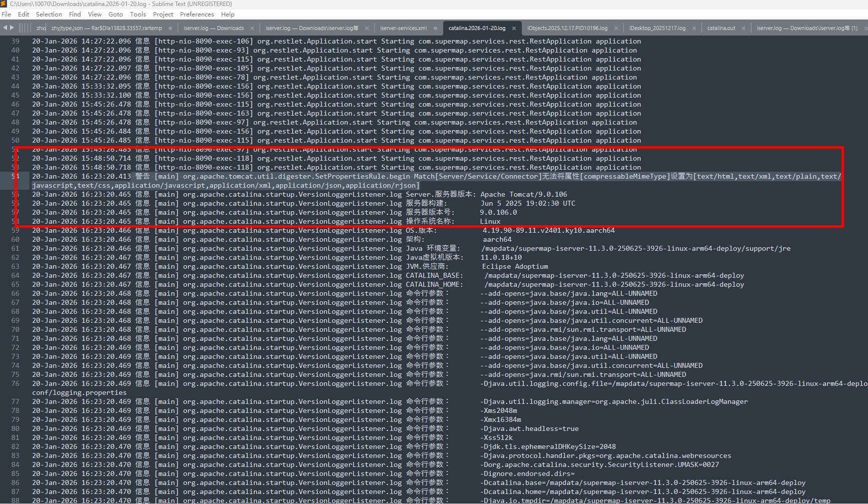
Task: Open the Tools menu
Action: click(138, 15)
